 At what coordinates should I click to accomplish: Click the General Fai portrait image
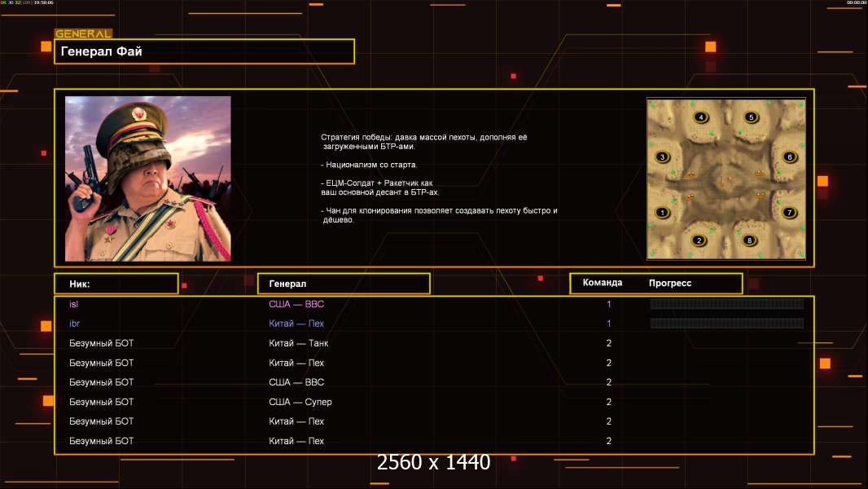147,178
